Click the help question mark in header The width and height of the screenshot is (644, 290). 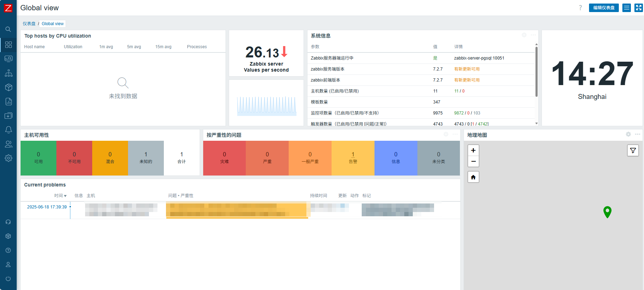coord(580,8)
